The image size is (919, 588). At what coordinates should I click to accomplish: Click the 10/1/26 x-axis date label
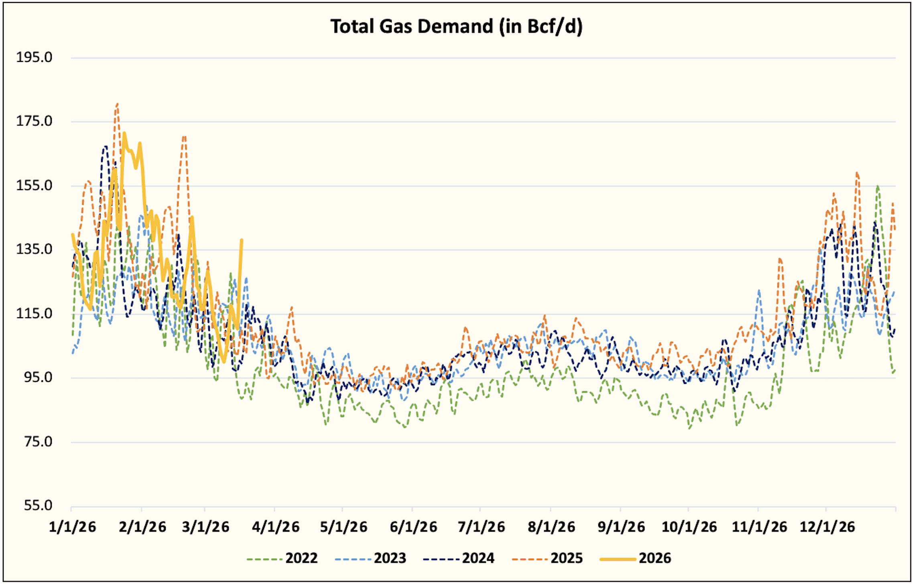coord(689,527)
